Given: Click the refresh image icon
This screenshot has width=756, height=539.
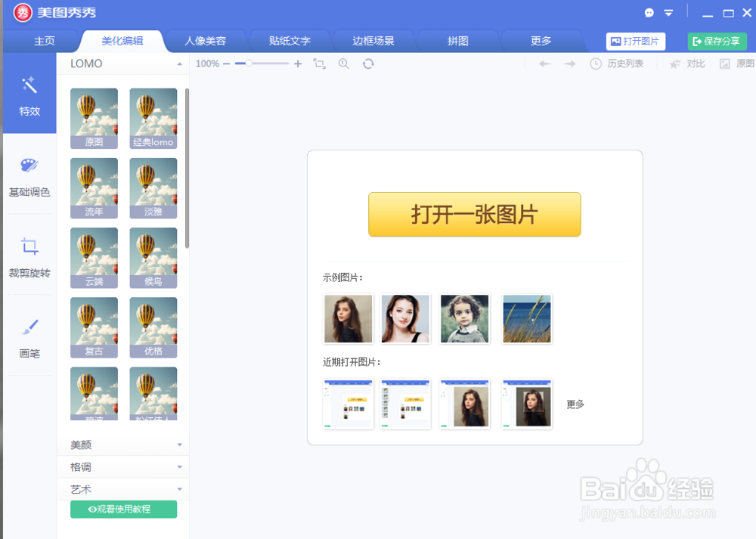Looking at the screenshot, I should coord(368,64).
